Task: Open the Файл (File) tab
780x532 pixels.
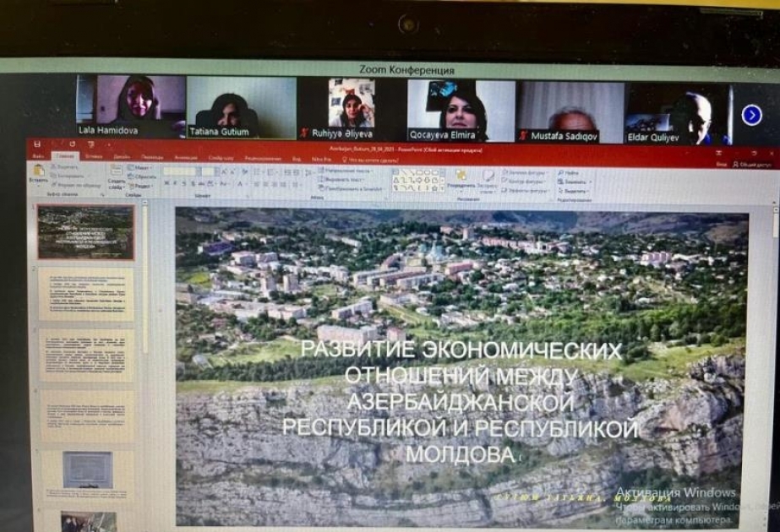Action: click(38, 156)
